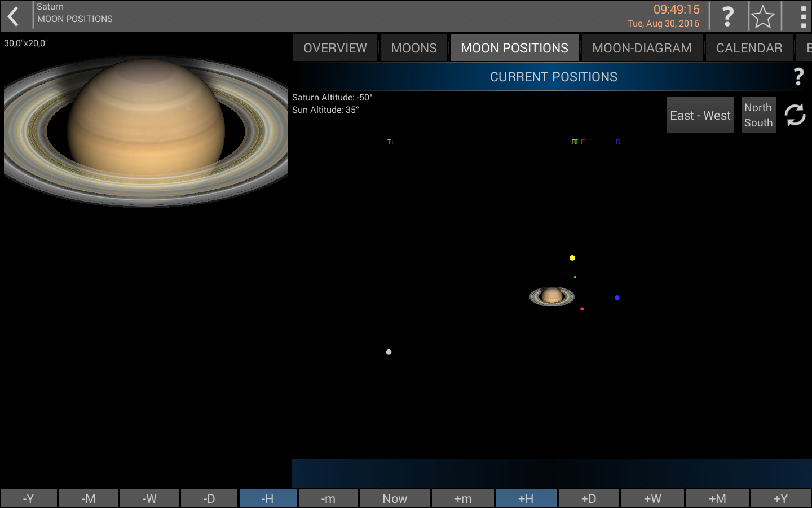Step back one week with -W
The width and height of the screenshot is (812, 508).
[x=149, y=498]
